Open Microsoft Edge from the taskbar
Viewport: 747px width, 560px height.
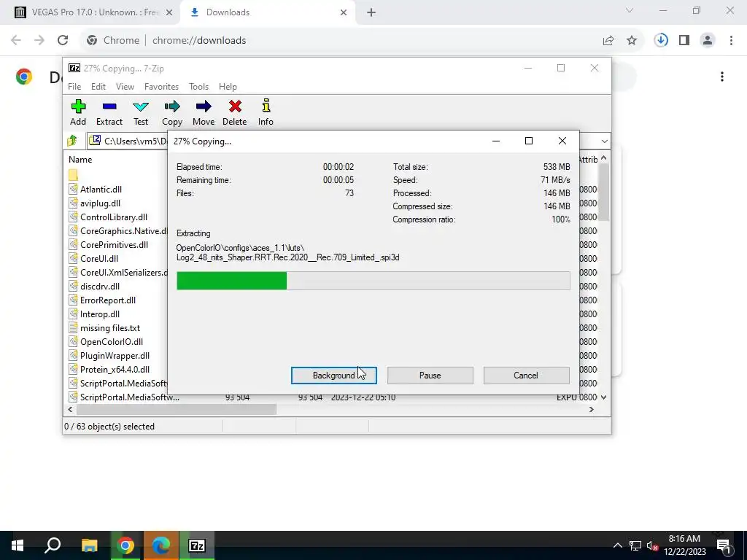pos(161,545)
